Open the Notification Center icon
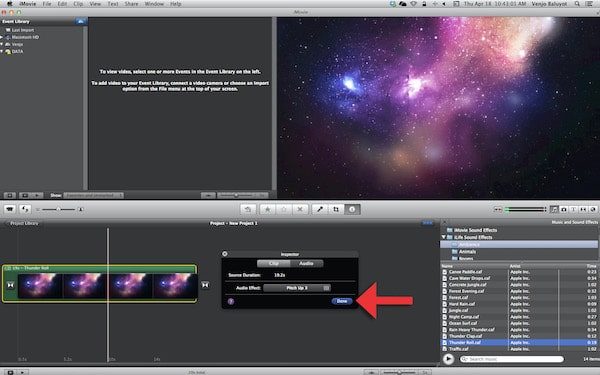 tap(590, 4)
